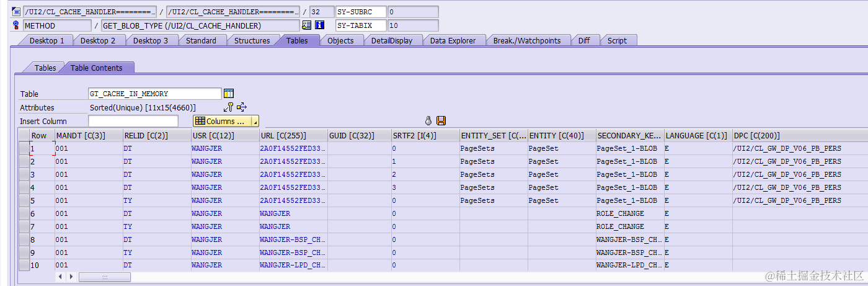Click the USR column header
The image size is (868, 286).
(x=224, y=135)
